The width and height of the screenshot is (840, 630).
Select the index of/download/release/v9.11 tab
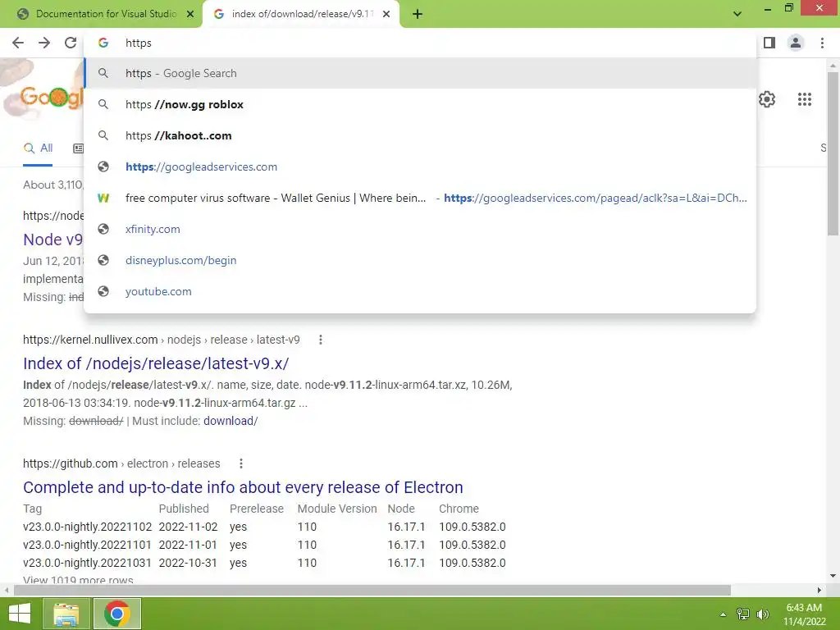(301, 14)
